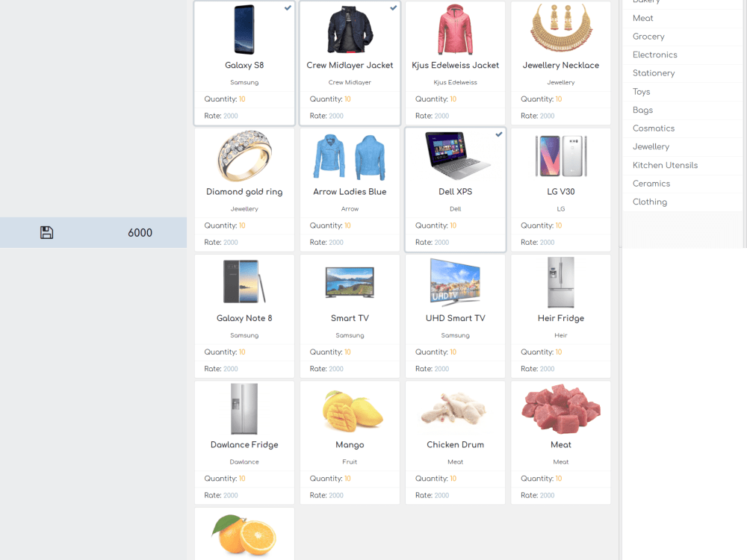
Task: Select the Smart TV image
Action: [x=350, y=282]
